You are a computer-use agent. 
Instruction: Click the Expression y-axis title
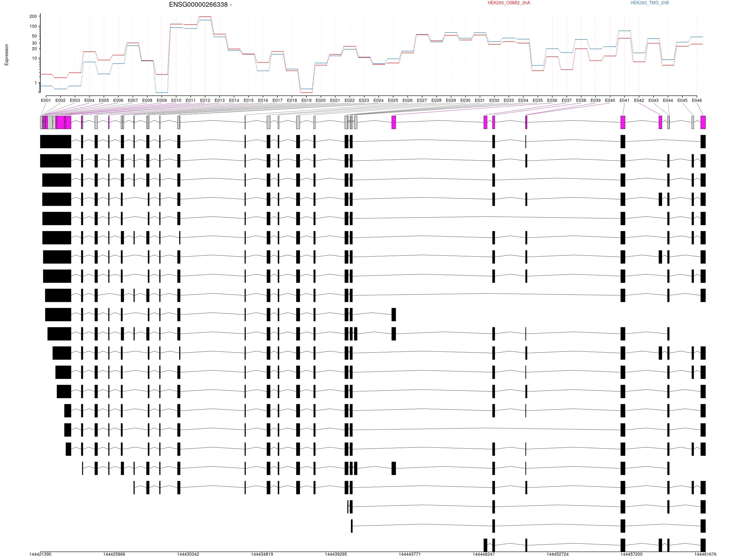[x=6, y=55]
